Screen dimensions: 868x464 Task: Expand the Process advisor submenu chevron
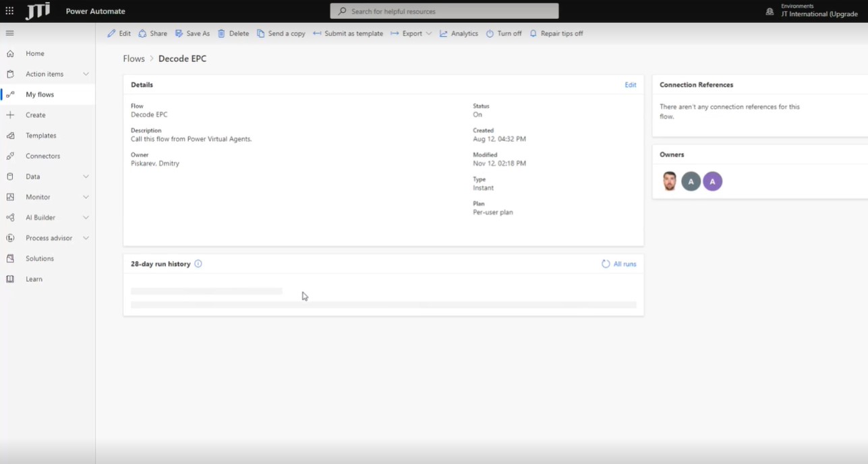pyautogui.click(x=86, y=238)
